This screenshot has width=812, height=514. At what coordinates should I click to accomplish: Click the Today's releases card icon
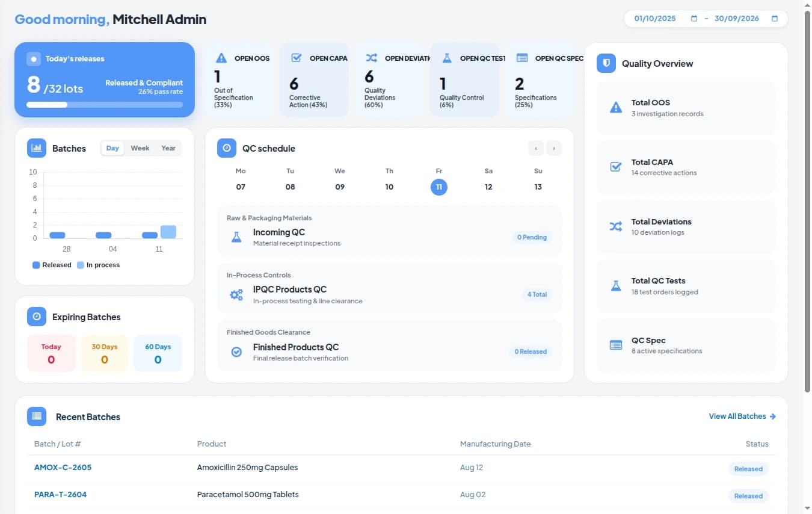34,59
